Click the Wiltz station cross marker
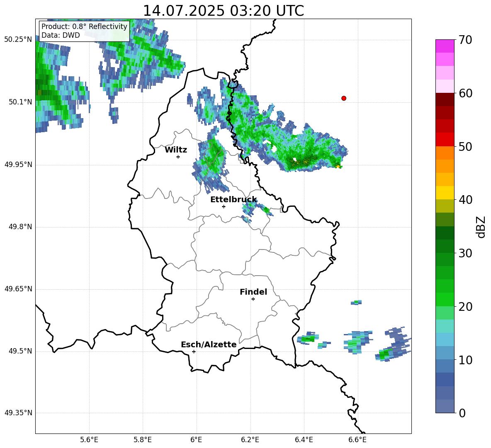 point(178,157)
